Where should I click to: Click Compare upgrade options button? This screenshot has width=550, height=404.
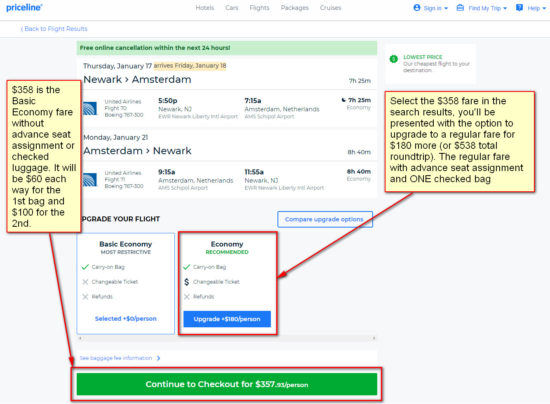pyautogui.click(x=324, y=219)
